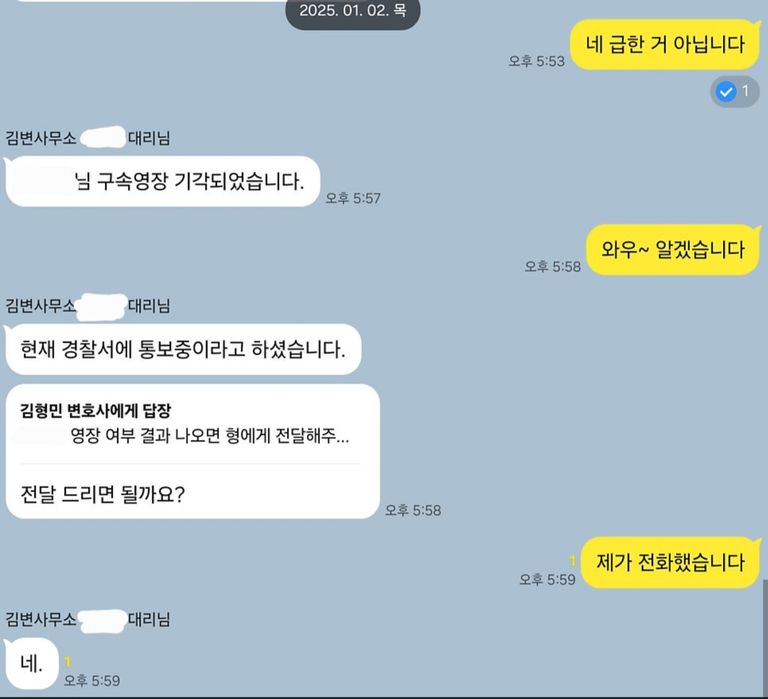Select the date label 2025. 01. 02. 목
This screenshot has height=699, width=768.
353,11
